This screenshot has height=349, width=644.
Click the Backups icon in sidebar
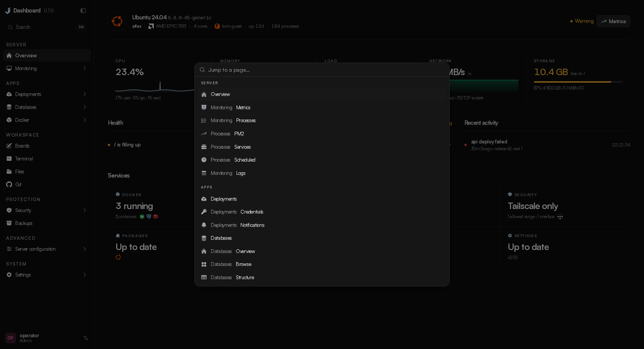9,223
